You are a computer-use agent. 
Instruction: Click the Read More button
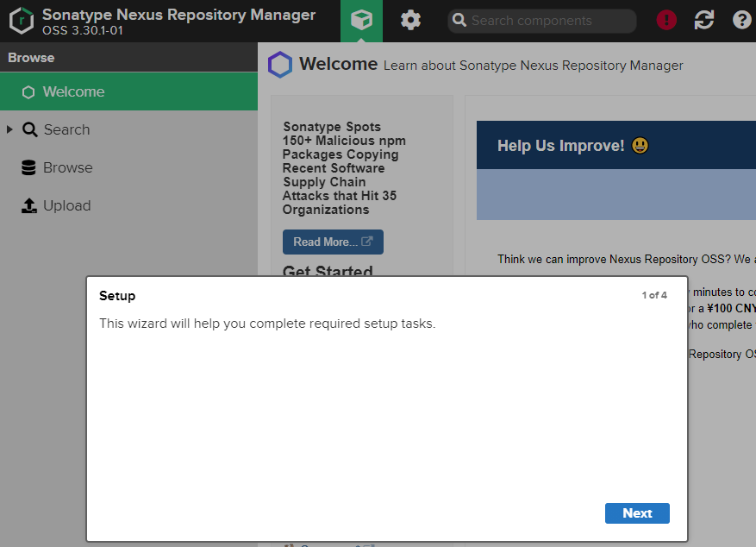click(x=333, y=242)
